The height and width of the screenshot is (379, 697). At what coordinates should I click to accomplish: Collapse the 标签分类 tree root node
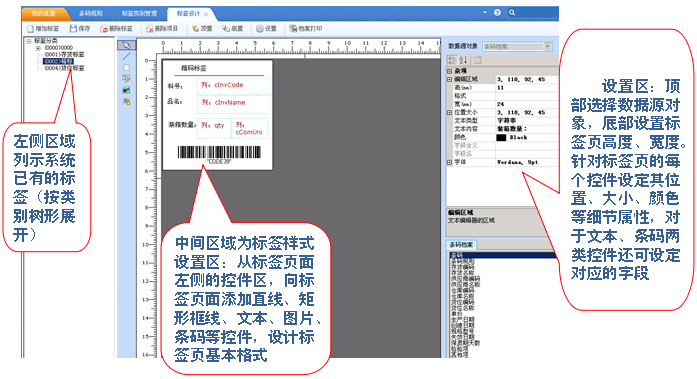click(29, 41)
